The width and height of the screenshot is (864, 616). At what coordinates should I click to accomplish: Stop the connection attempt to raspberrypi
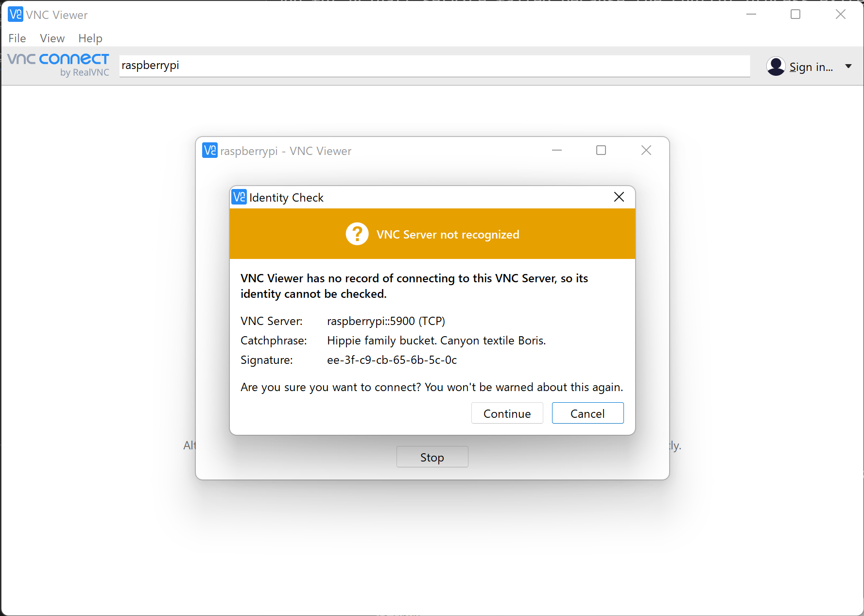tap(432, 457)
